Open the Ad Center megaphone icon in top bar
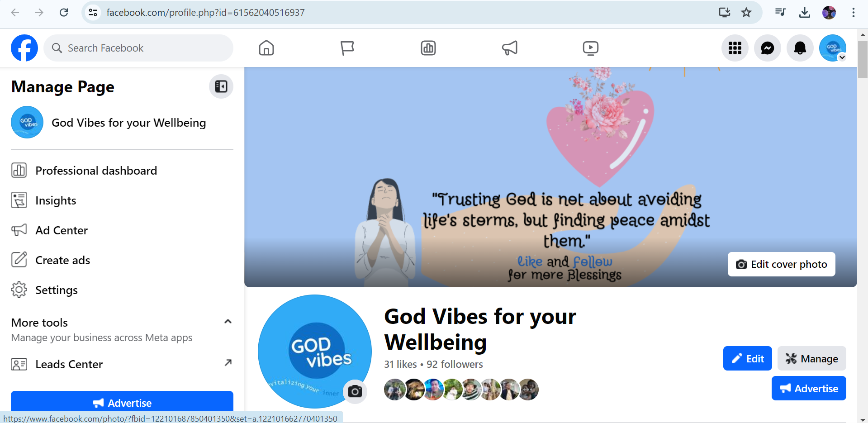The width and height of the screenshot is (868, 423). coord(509,48)
